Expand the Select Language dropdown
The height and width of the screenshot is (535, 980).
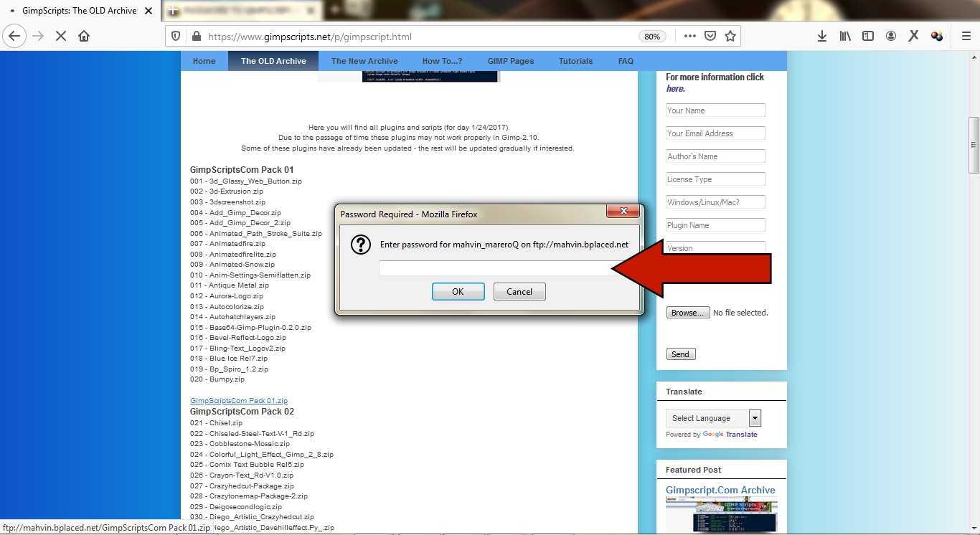point(713,418)
